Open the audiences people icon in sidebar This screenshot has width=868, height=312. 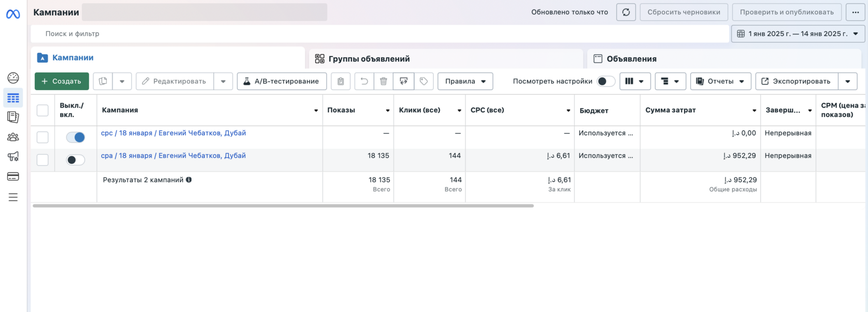tap(13, 137)
